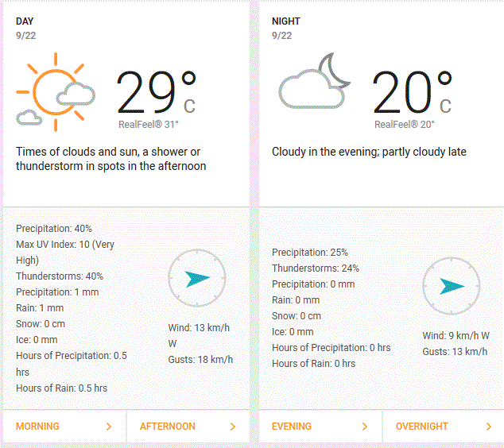Expand the Overnight forecast chevron
Image resolution: width=504 pixels, height=448 pixels.
click(x=489, y=427)
